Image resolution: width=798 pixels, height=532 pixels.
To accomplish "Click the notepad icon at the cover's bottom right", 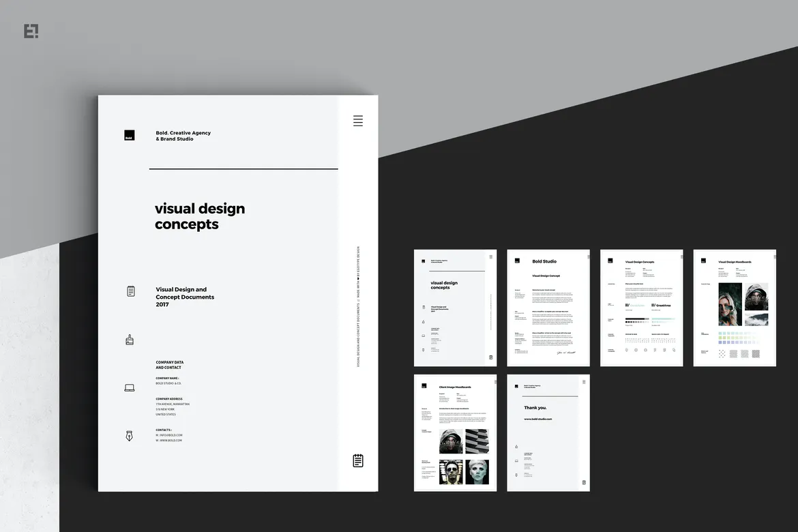I will 358,460.
